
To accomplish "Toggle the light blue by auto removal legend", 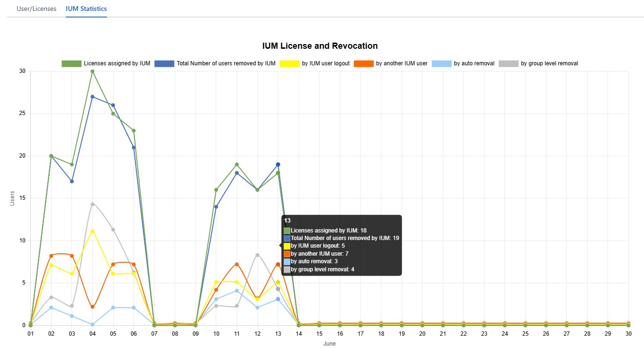I will [441, 63].
